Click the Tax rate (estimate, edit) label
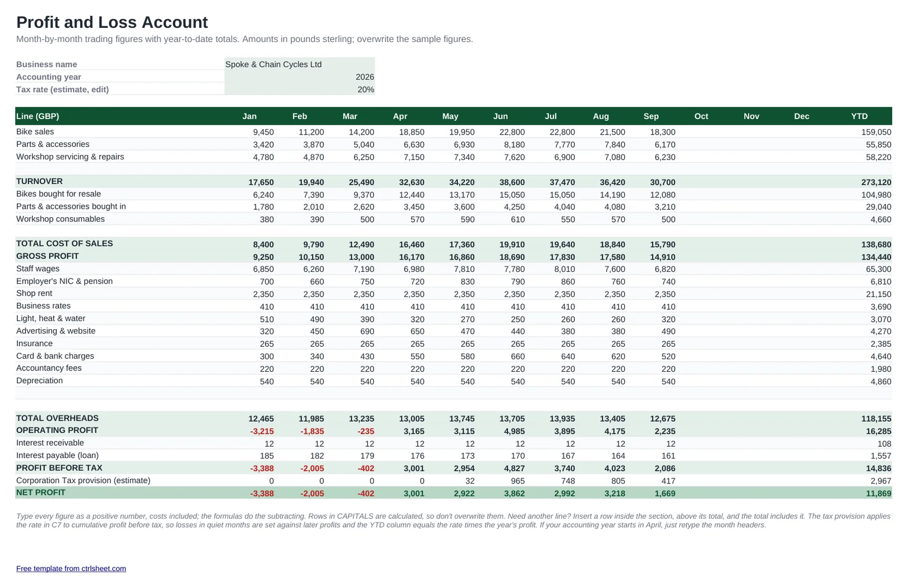 [62, 89]
